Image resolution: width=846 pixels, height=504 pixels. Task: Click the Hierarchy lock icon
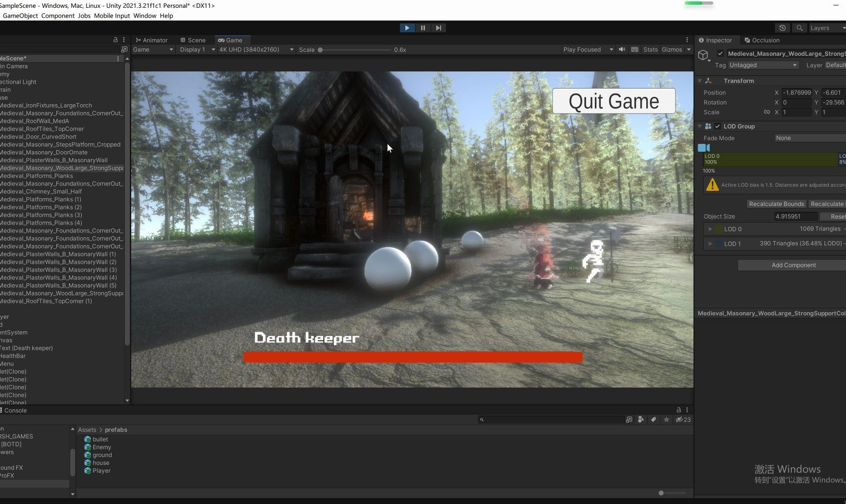[116, 40]
